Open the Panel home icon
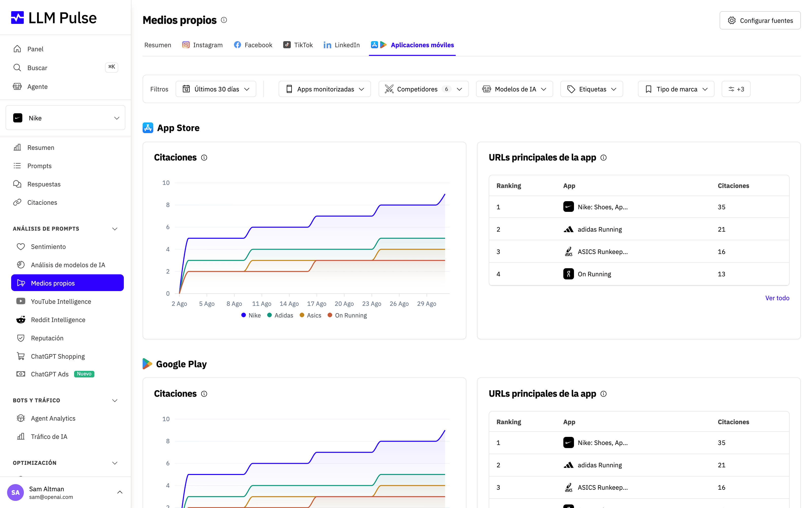Viewport: 812px width, 508px height. click(x=17, y=49)
